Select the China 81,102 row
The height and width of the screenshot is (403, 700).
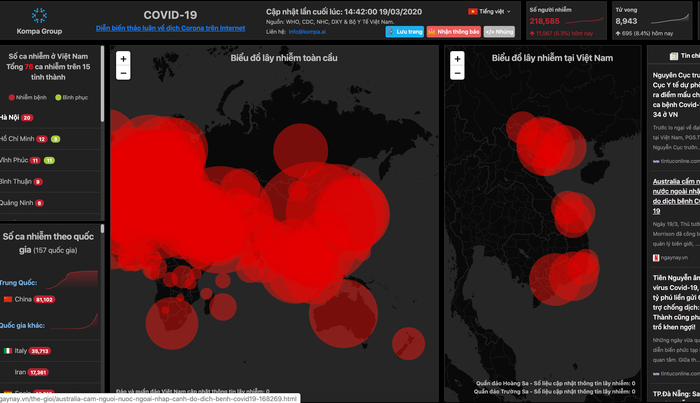pos(50,299)
